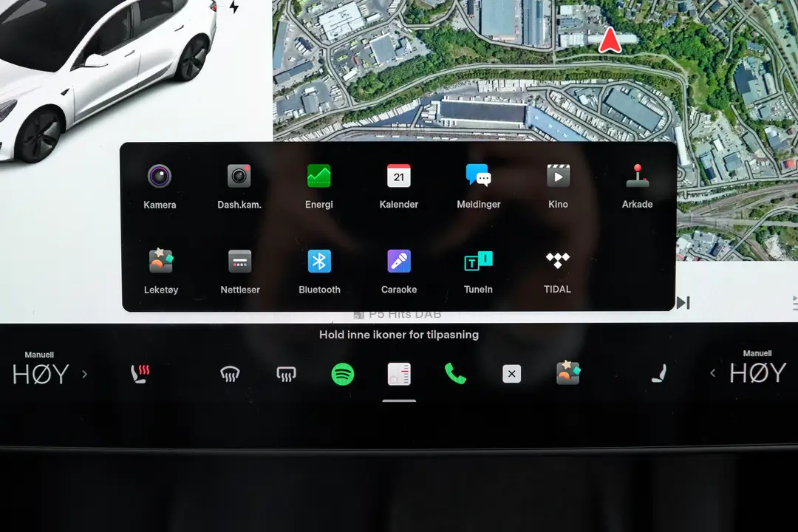Decrease passenger temperature with left chevron
Viewport: 798px width, 532px height.
pyautogui.click(x=712, y=373)
